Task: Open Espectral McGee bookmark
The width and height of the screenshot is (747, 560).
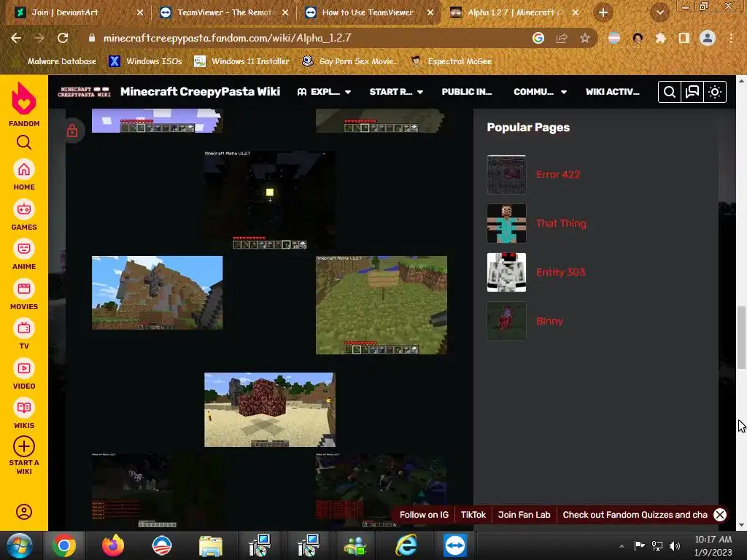Action: point(452,61)
